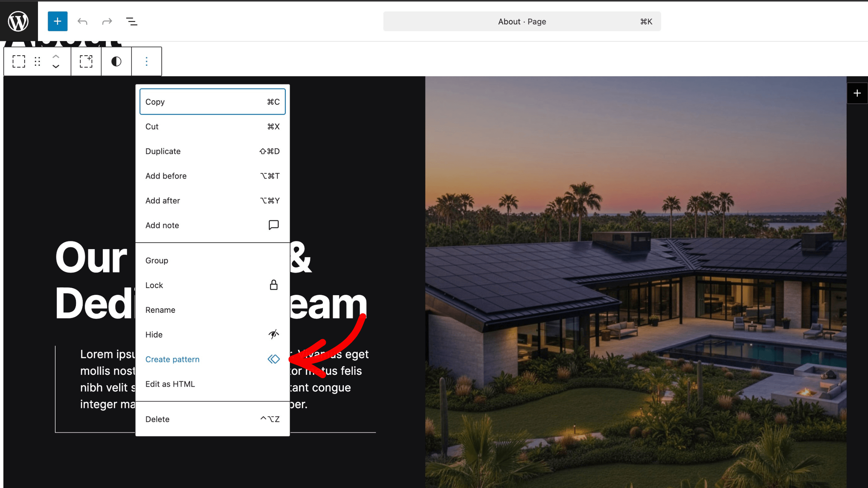
Task: Move block up with chevron arrow
Action: pos(56,56)
